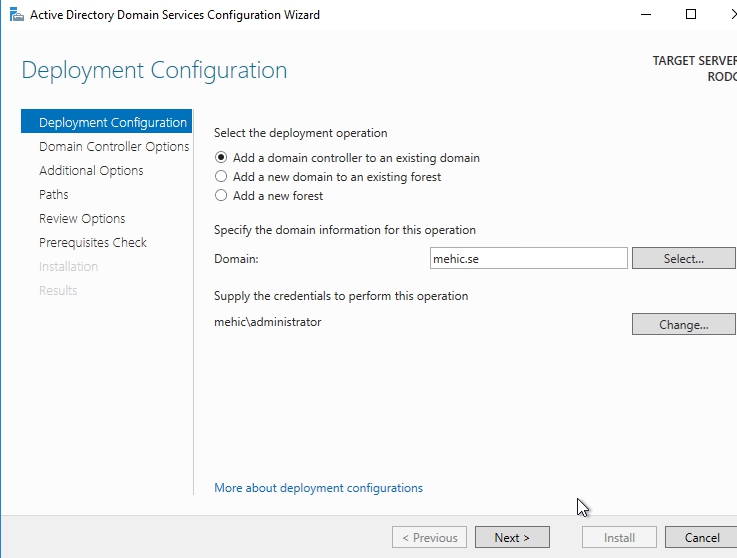Jump to the Review Options step

(x=82, y=219)
